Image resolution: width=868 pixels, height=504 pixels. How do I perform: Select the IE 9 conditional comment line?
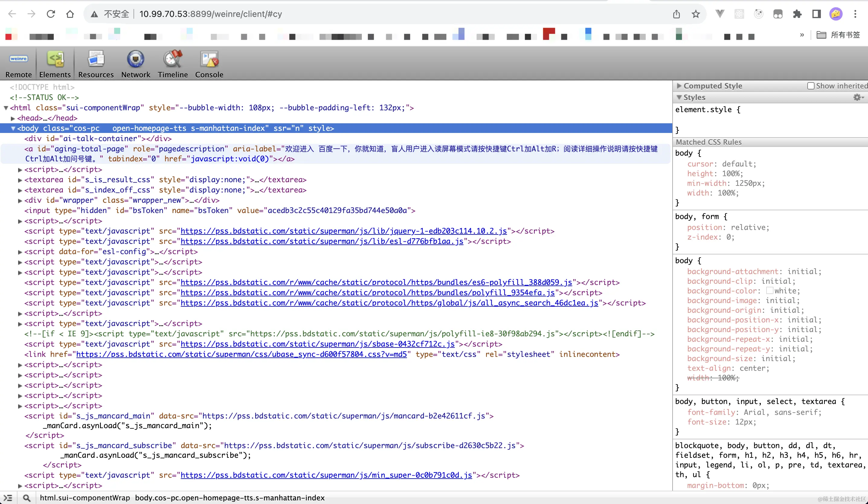(x=339, y=334)
